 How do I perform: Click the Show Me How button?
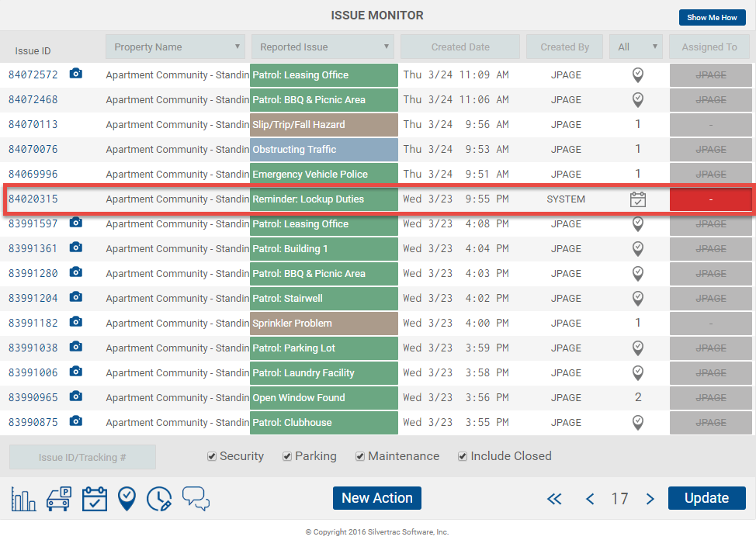click(712, 17)
